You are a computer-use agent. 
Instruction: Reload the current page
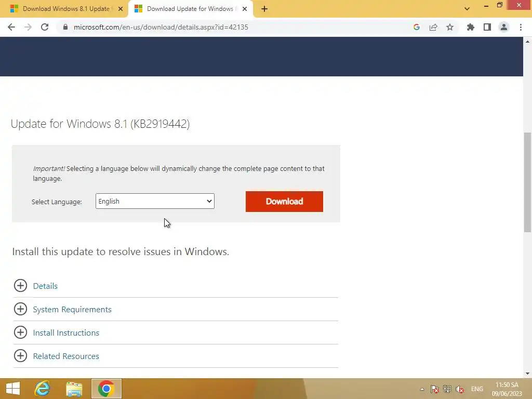coord(45,27)
